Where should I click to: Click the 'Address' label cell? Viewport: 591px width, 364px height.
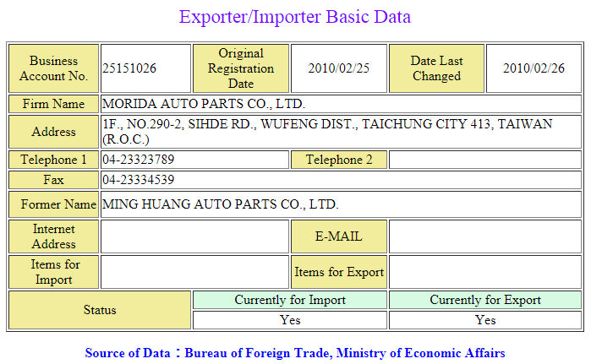click(53, 132)
